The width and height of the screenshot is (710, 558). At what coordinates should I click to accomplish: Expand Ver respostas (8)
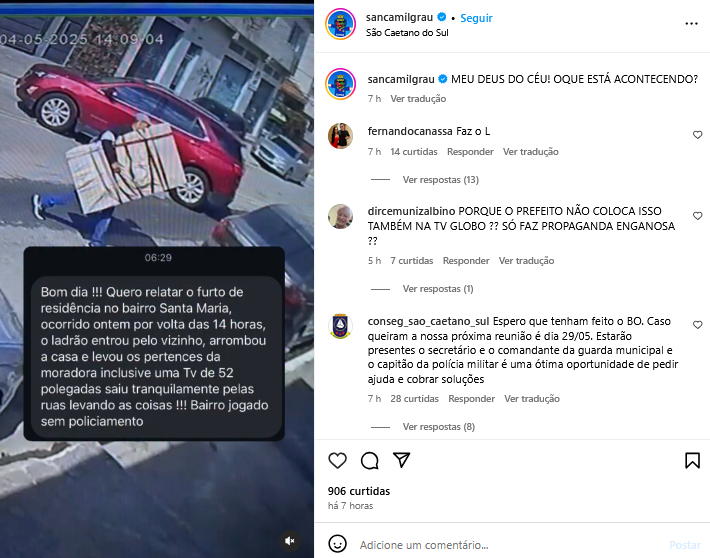pos(439,427)
